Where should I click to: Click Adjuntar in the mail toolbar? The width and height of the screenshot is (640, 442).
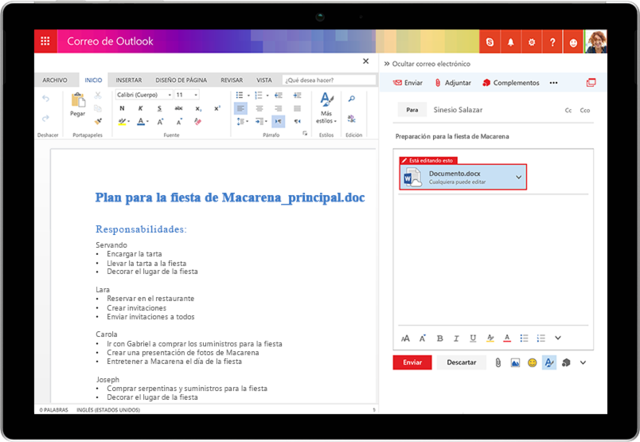click(453, 83)
